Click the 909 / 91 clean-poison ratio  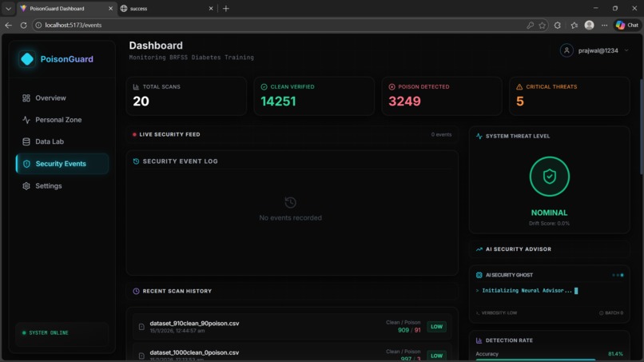(x=409, y=330)
